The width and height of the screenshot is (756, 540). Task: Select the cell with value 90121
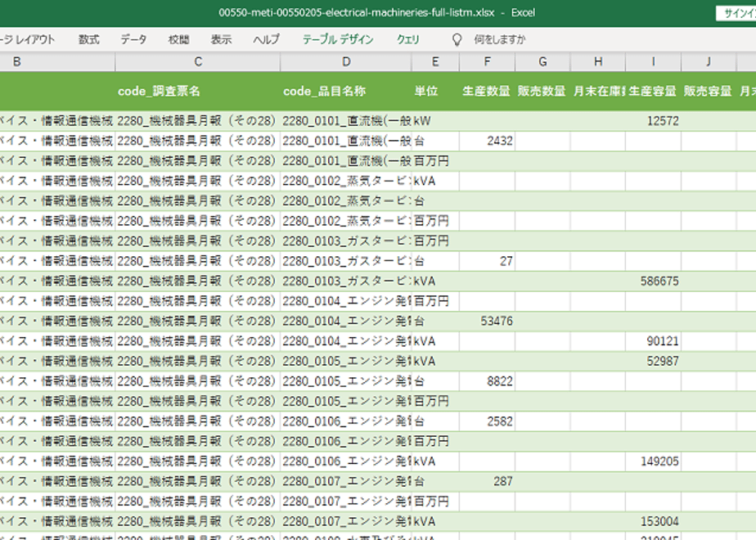(653, 341)
